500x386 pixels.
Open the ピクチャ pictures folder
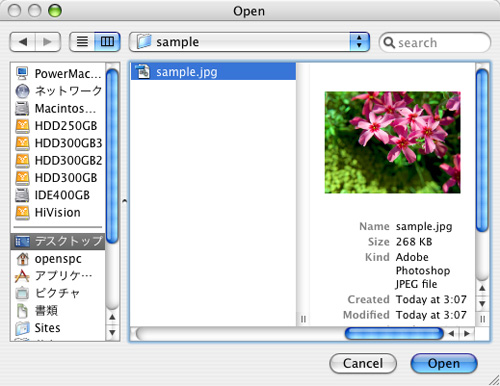58,293
